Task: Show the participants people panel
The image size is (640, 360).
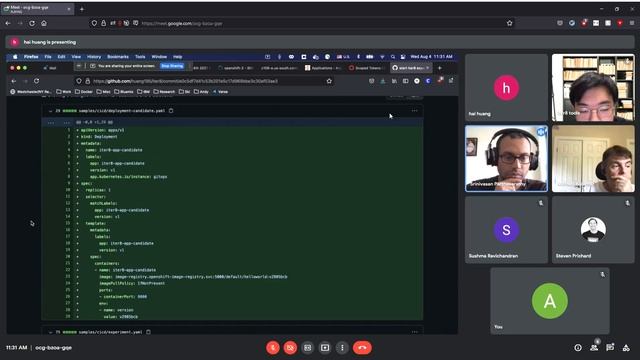Action: [x=594, y=348]
